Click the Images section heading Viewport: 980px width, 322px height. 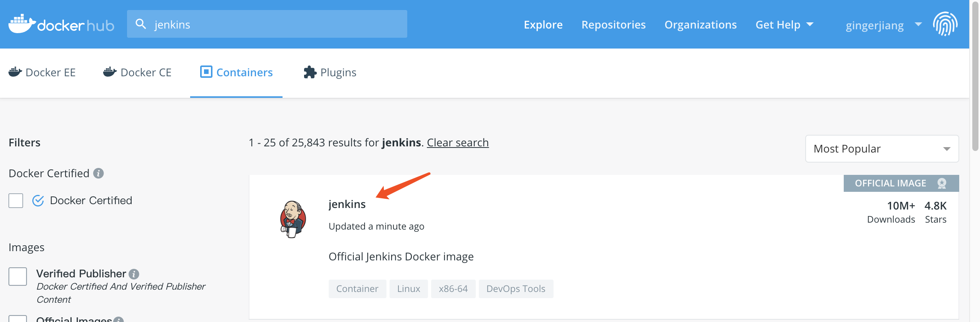[x=27, y=247]
